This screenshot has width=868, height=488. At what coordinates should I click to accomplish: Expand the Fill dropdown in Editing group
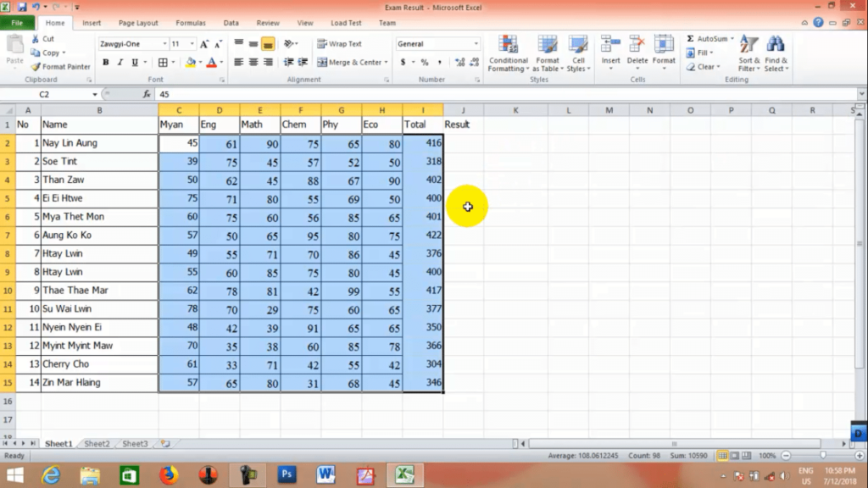pos(711,53)
